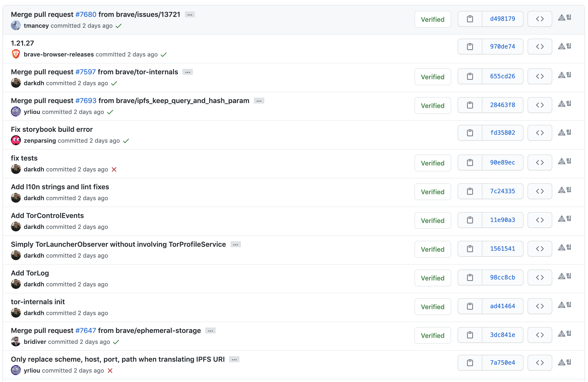Copy the full SHA for commit d498179

point(470,19)
